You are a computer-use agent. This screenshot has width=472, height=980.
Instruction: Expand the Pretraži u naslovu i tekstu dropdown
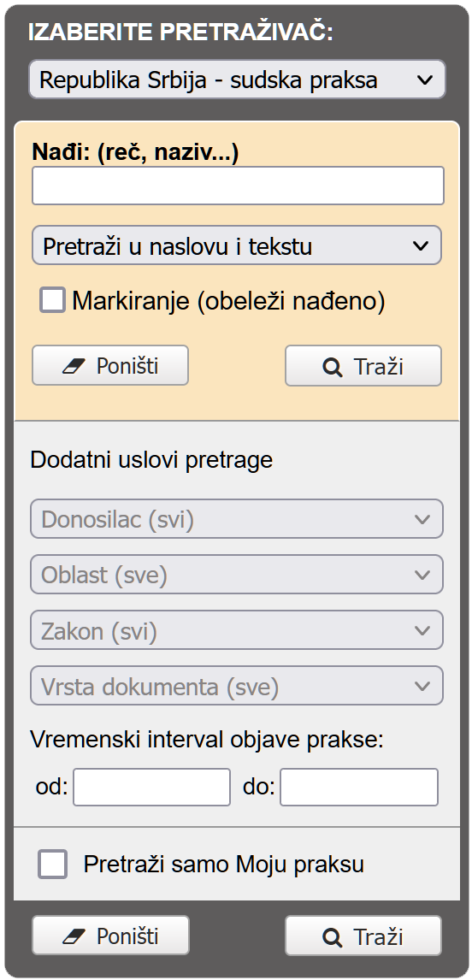(236, 245)
